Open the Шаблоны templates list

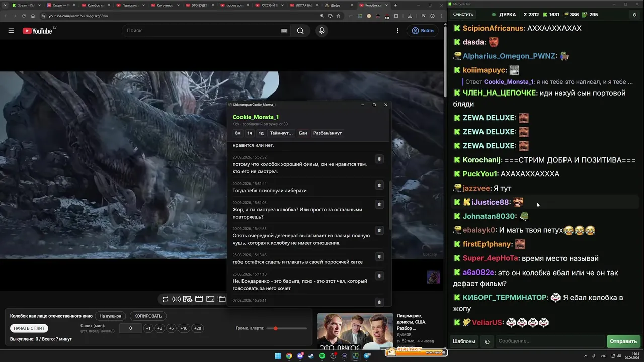[x=464, y=341]
